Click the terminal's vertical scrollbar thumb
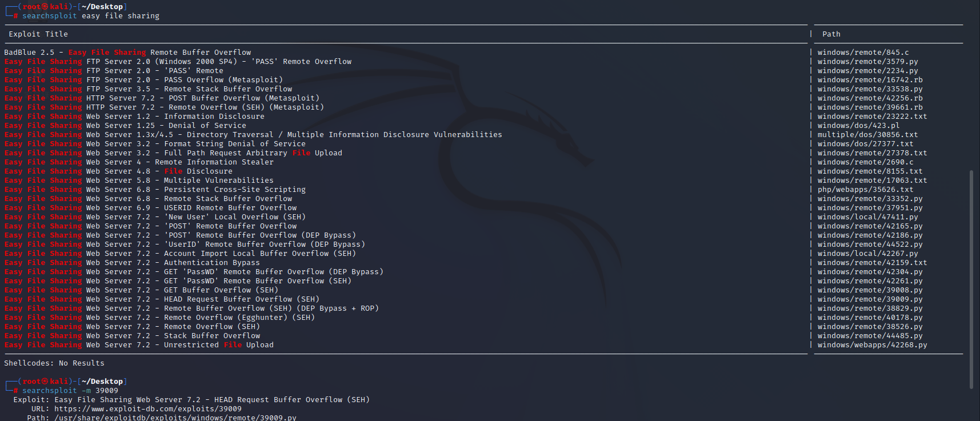Viewport: 980px width, 421px height. point(971,279)
